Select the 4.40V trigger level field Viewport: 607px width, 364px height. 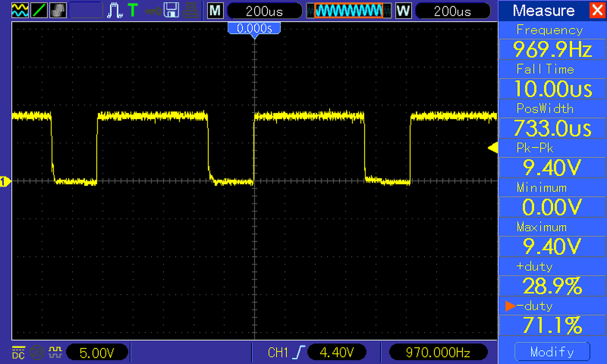click(337, 352)
